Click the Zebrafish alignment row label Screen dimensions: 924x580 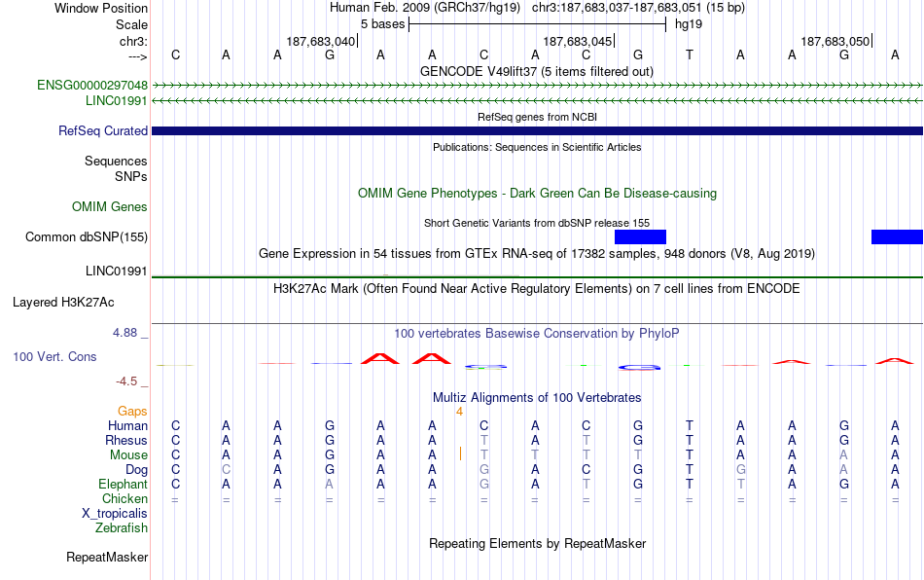tap(122, 527)
